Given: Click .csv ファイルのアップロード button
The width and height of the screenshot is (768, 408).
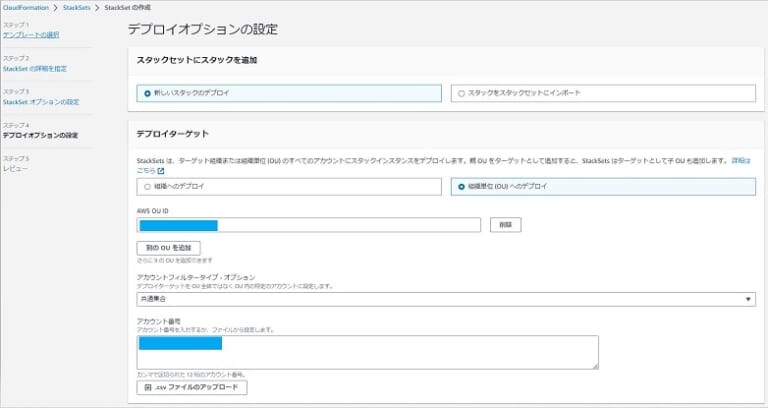Looking at the screenshot, I should (192, 387).
